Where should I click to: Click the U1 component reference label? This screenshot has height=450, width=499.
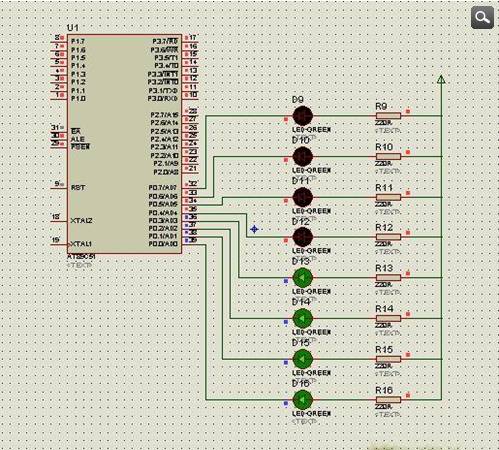[73, 28]
